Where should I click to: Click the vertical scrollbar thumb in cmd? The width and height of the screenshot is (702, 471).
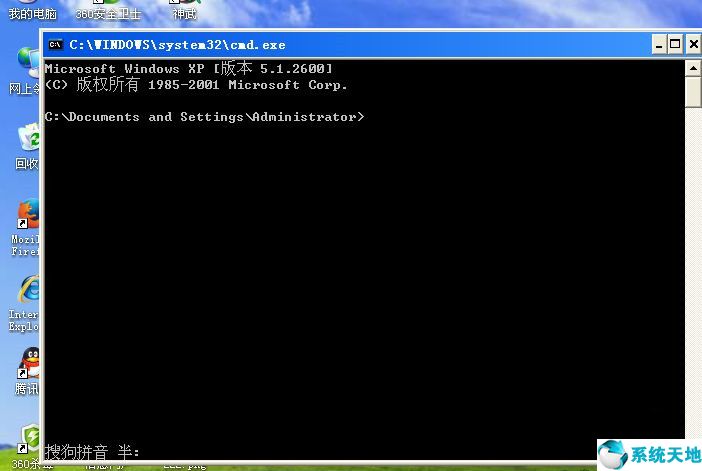(693, 92)
